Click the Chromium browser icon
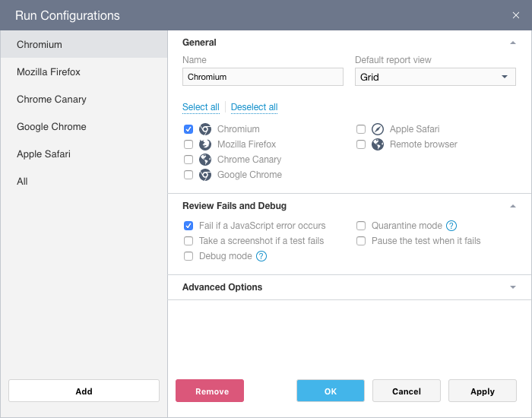The image size is (532, 418). pos(205,129)
